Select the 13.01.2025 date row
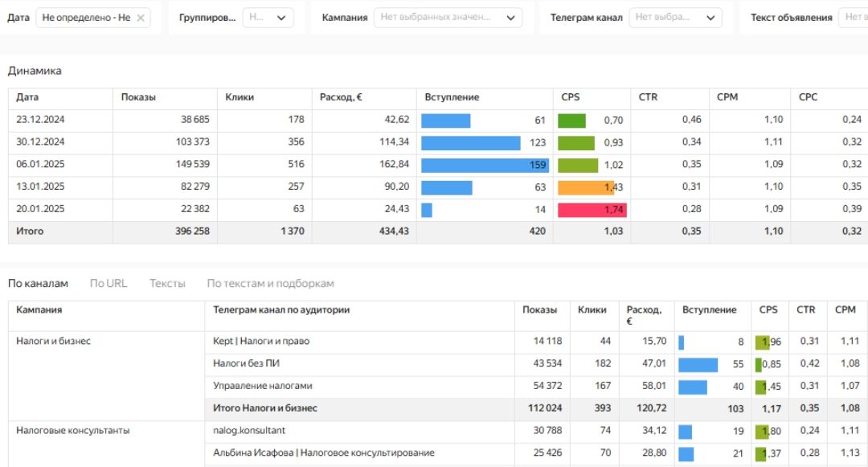The height and width of the screenshot is (467, 868). [x=40, y=186]
